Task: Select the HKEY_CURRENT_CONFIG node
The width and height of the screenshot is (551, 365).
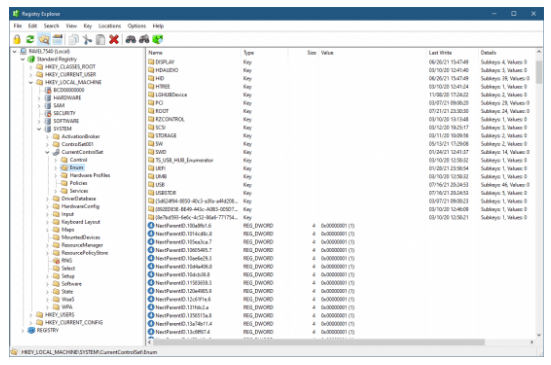Action: [x=74, y=322]
